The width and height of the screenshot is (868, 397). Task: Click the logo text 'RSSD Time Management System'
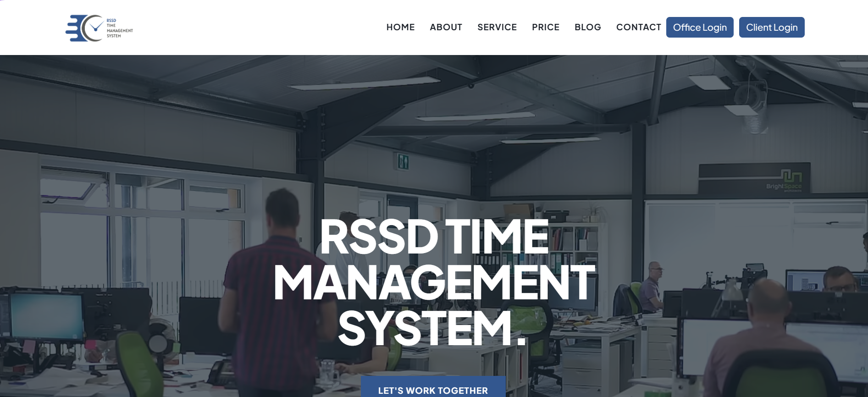coord(119,28)
